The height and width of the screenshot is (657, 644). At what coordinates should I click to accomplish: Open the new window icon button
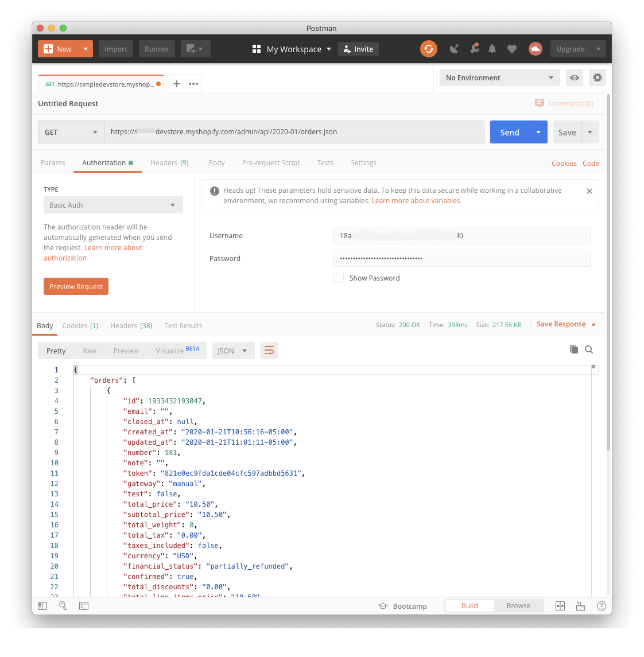(195, 49)
